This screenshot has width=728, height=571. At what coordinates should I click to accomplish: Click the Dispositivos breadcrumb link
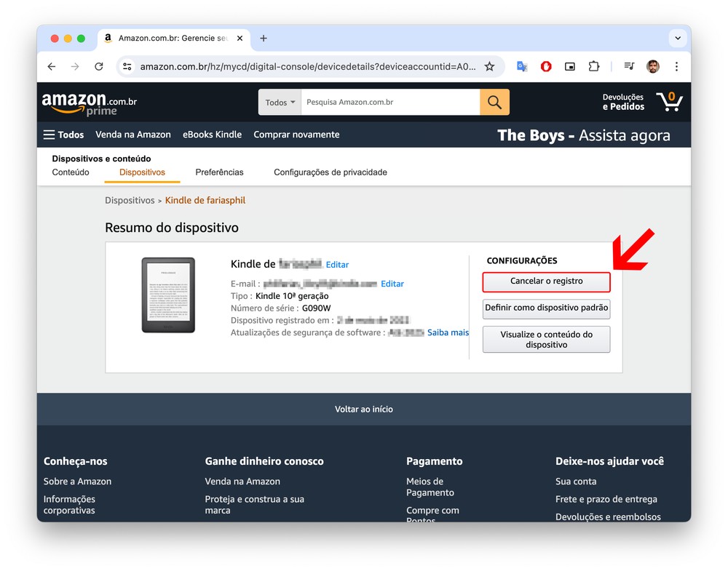pyautogui.click(x=130, y=200)
